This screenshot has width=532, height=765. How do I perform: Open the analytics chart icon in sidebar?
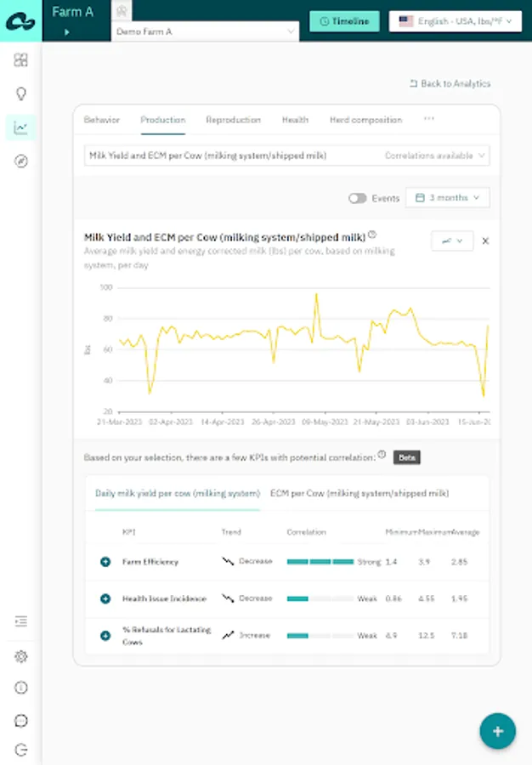coord(21,127)
